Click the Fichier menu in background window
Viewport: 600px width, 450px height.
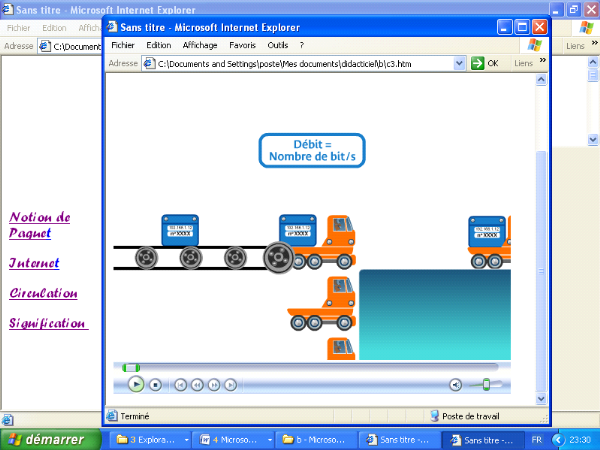click(x=18, y=28)
